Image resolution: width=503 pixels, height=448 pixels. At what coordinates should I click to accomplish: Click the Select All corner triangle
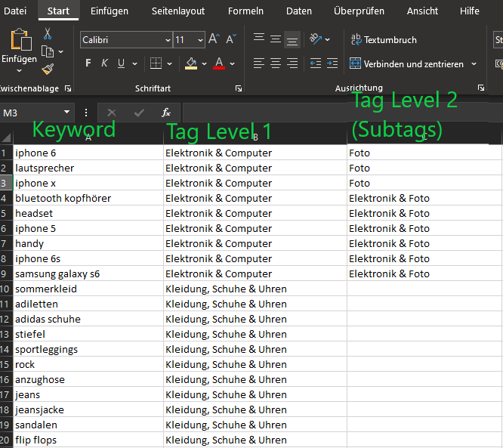coord(6,137)
